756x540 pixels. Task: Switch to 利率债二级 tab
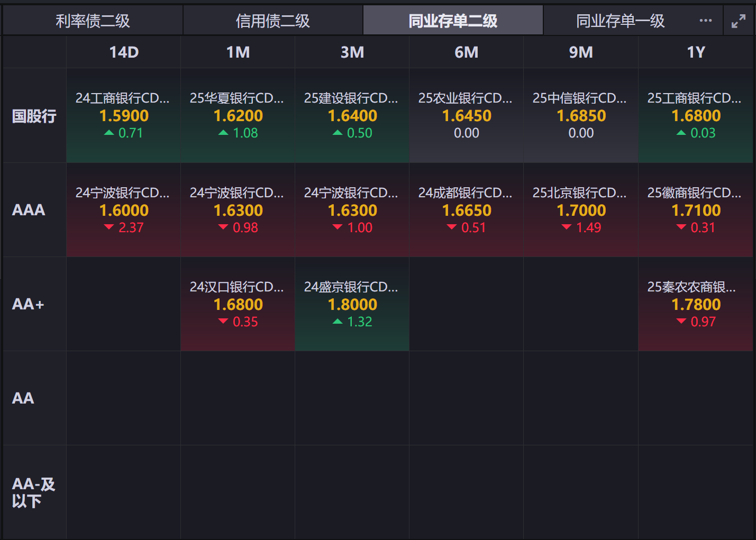pos(93,21)
